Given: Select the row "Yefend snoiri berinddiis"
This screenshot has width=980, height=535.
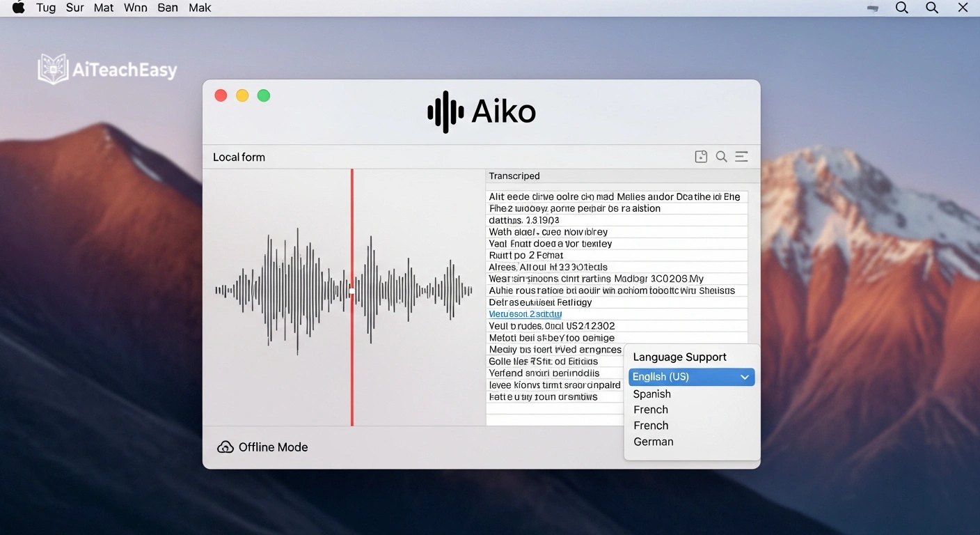Looking at the screenshot, I should coord(555,373).
